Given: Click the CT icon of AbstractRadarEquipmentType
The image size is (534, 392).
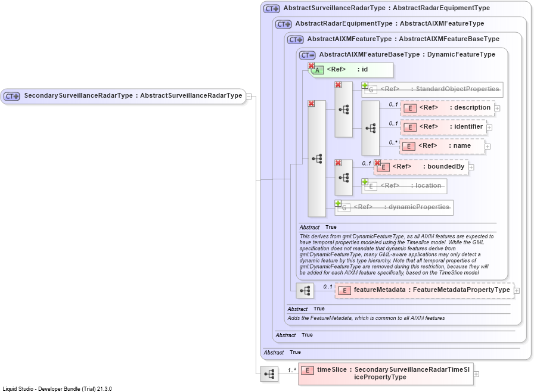Looking at the screenshot, I should click(x=283, y=24).
